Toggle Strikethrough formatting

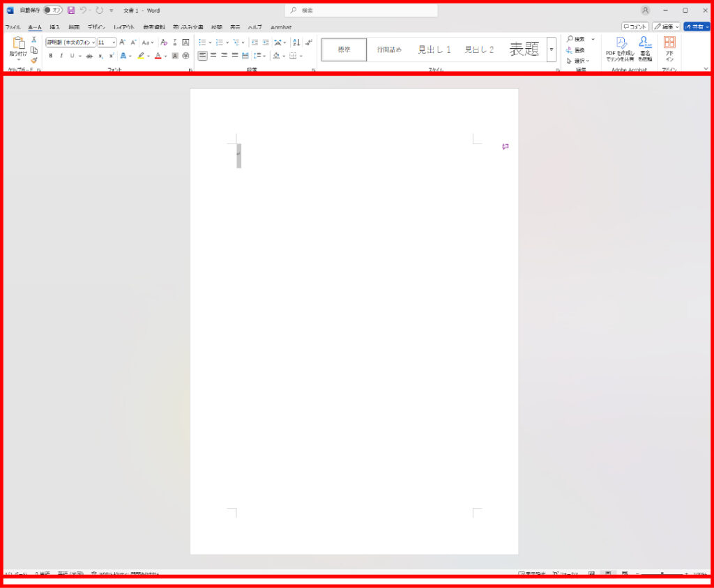pos(89,56)
